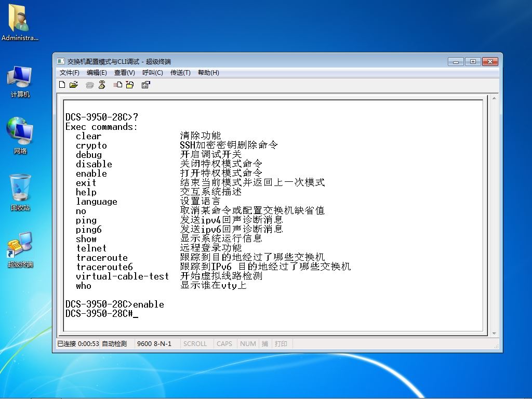
Task: Select the 超级终端 desktop shortcut
Action: click(x=20, y=250)
